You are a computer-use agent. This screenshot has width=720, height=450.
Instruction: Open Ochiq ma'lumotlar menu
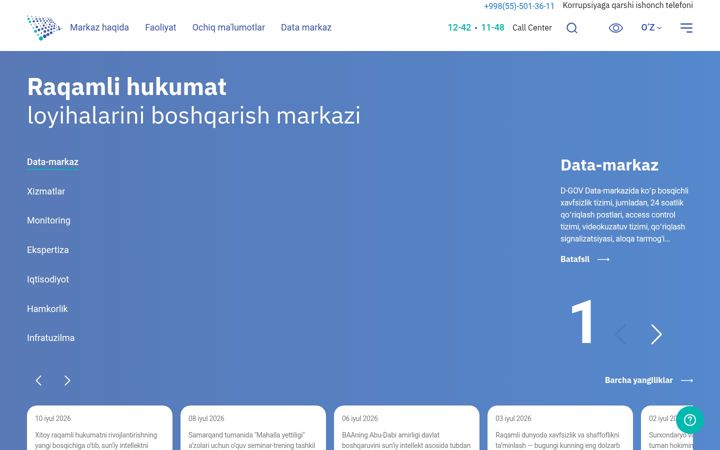[x=228, y=28]
